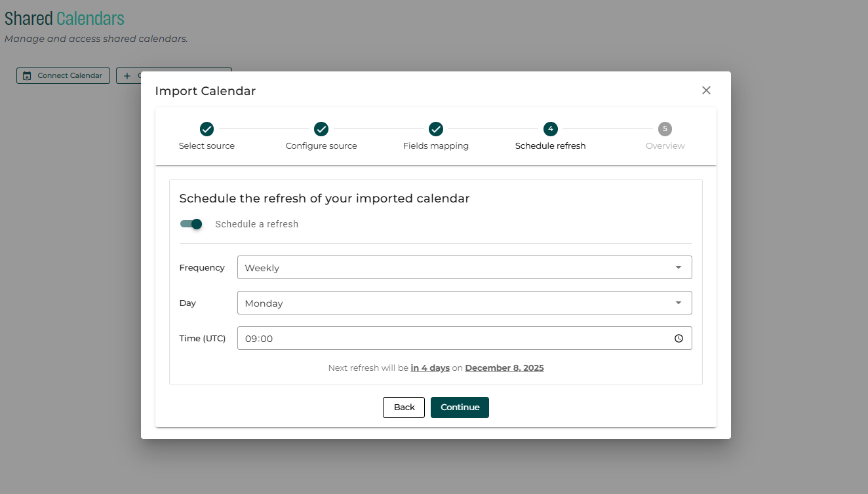The image size is (868, 494).
Task: Close the Import Calendar dialog with X
Action: point(706,90)
